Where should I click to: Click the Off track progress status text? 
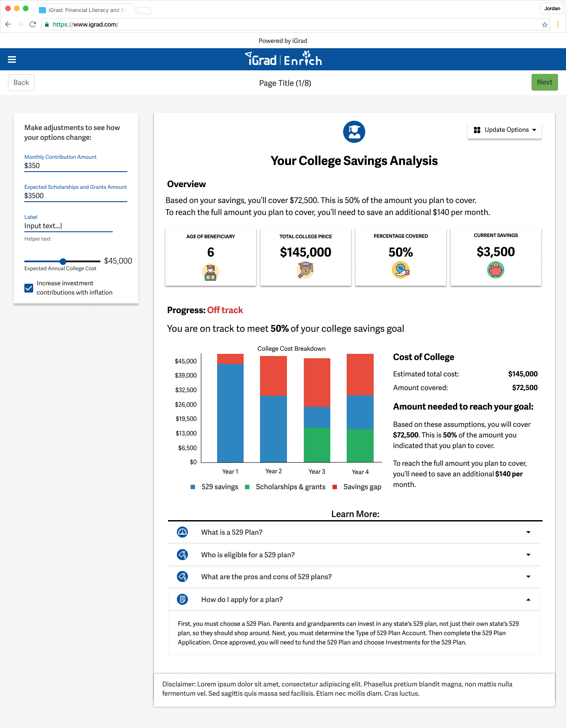(x=225, y=310)
